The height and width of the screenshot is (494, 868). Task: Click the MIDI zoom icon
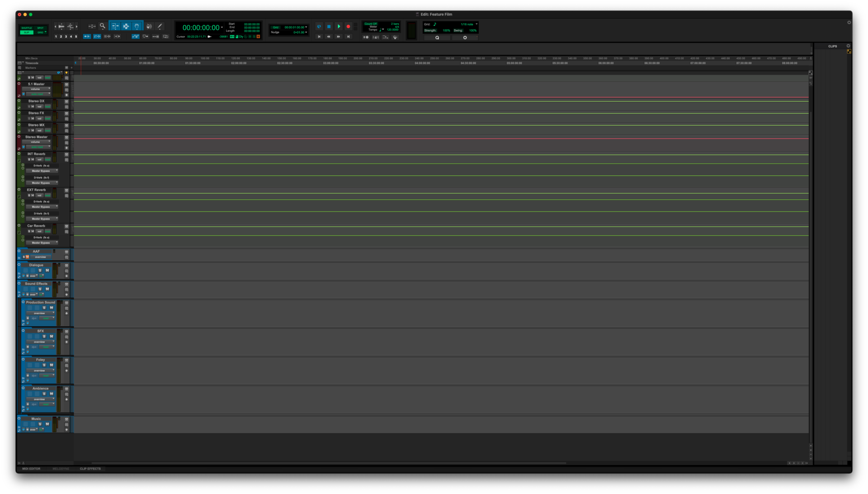pyautogui.click(x=71, y=26)
